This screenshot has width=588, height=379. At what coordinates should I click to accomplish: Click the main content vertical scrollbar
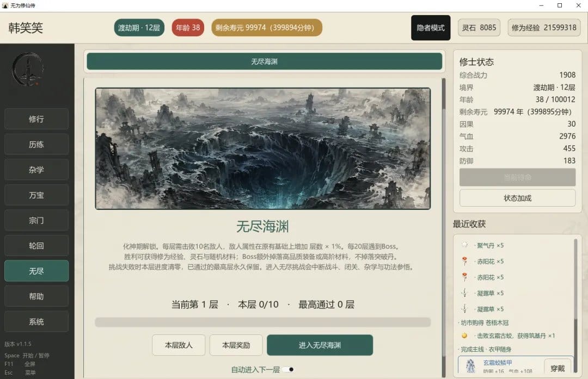pos(444,228)
